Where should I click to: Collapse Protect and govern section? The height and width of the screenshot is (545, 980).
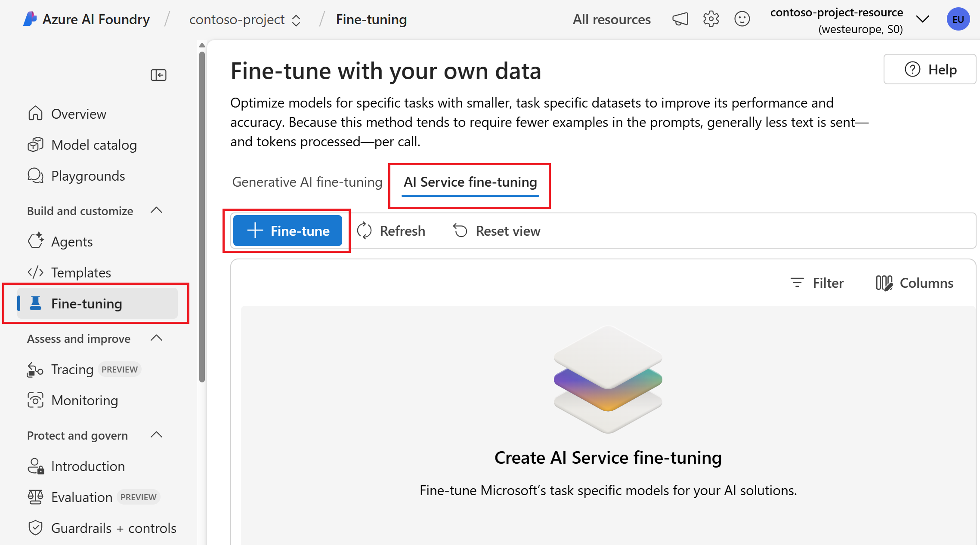pyautogui.click(x=157, y=435)
